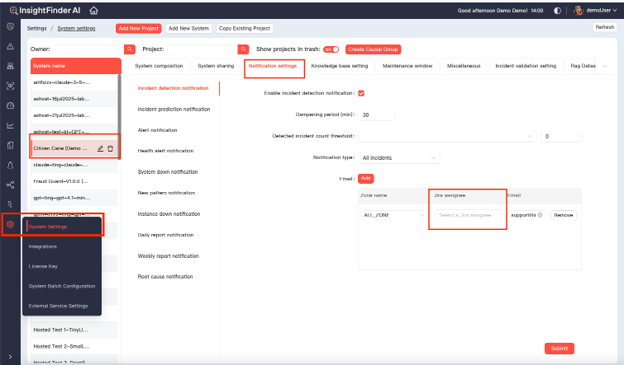The width and height of the screenshot is (624, 365).
Task: Select System down notification section
Action: point(168,172)
